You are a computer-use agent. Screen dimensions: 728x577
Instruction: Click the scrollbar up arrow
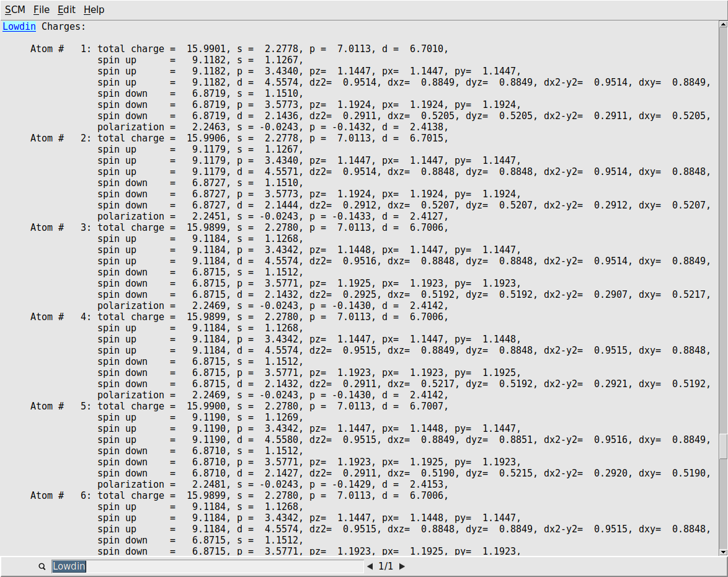pyautogui.click(x=724, y=24)
